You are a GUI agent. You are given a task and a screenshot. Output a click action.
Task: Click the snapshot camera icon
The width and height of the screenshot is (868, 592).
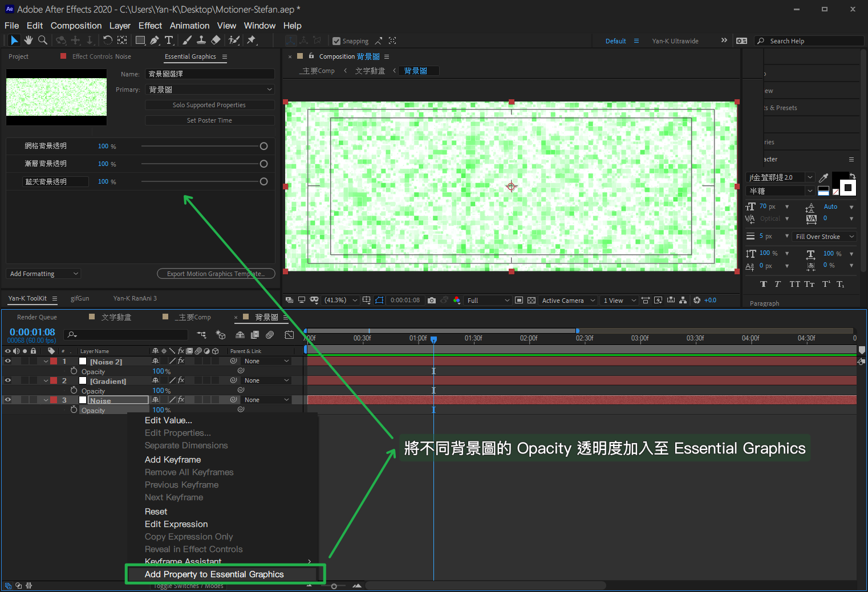(432, 301)
